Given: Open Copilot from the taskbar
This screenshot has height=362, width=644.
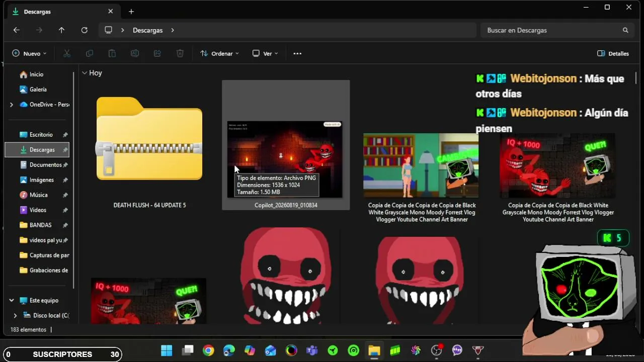Looking at the screenshot, I should click(250, 350).
